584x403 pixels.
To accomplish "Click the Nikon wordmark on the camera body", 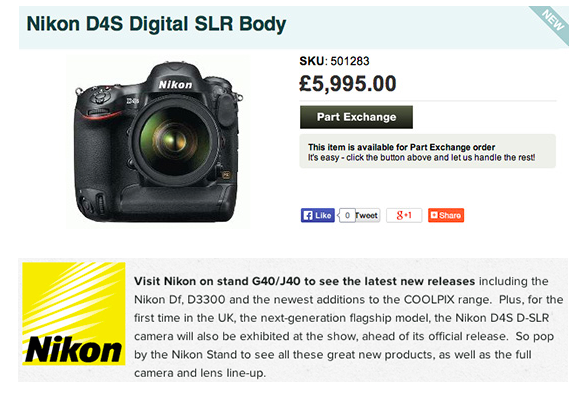I will [x=175, y=85].
